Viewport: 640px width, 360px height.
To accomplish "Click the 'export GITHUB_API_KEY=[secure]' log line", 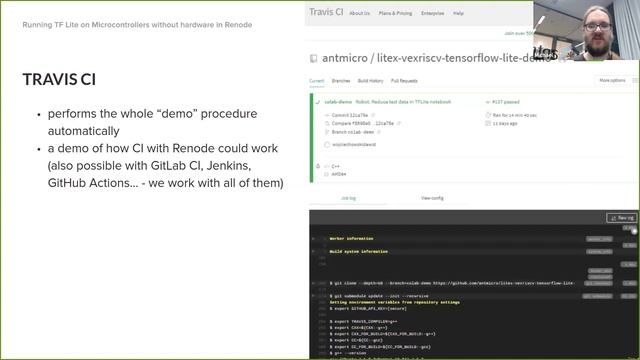I will [368, 309].
